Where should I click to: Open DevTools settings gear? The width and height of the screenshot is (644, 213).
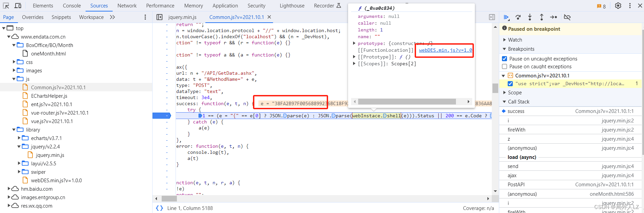618,5
